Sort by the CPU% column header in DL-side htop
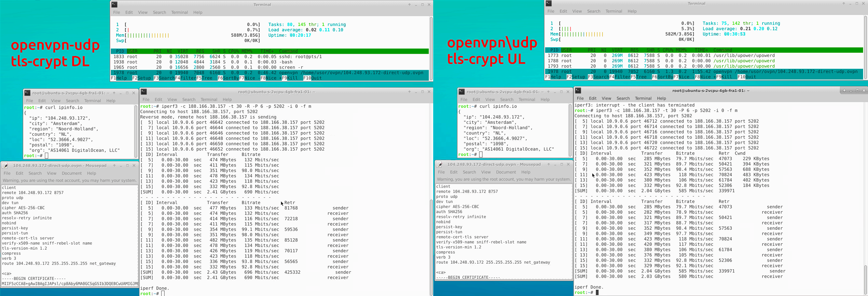 [233, 51]
